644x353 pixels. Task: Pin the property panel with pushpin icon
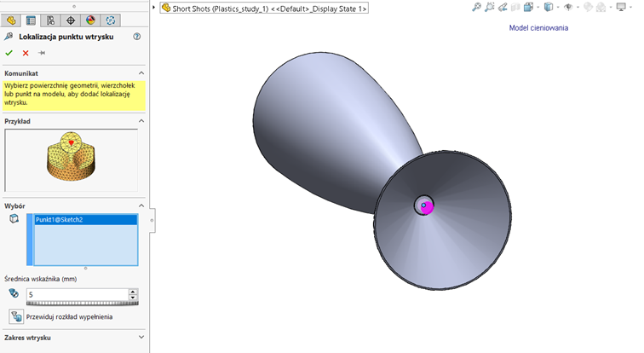point(41,53)
